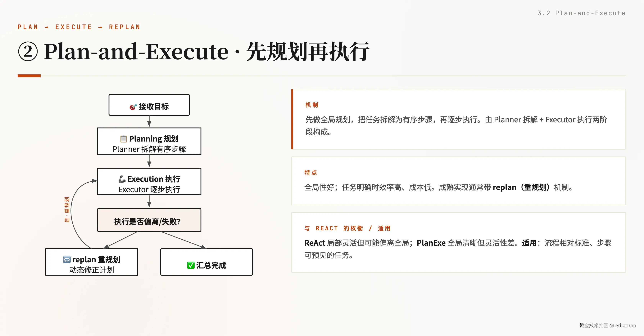Click the orange accent bar under title
The image size is (644, 336).
(x=29, y=76)
